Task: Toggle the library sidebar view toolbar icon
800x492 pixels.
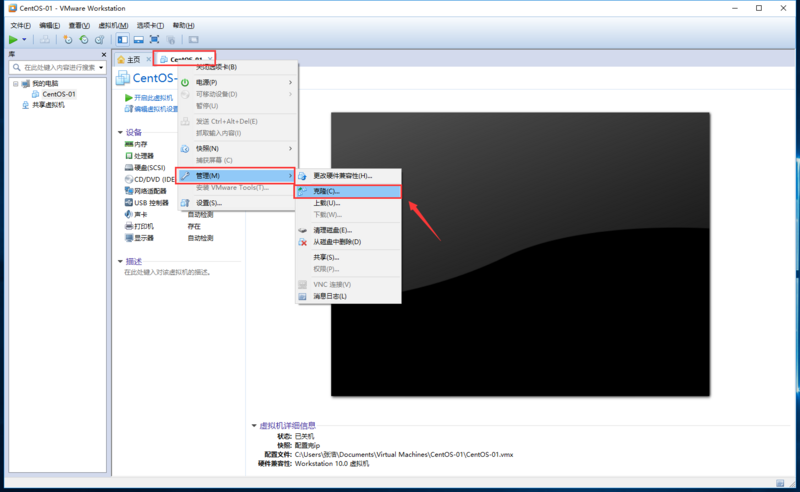Action: [x=122, y=39]
